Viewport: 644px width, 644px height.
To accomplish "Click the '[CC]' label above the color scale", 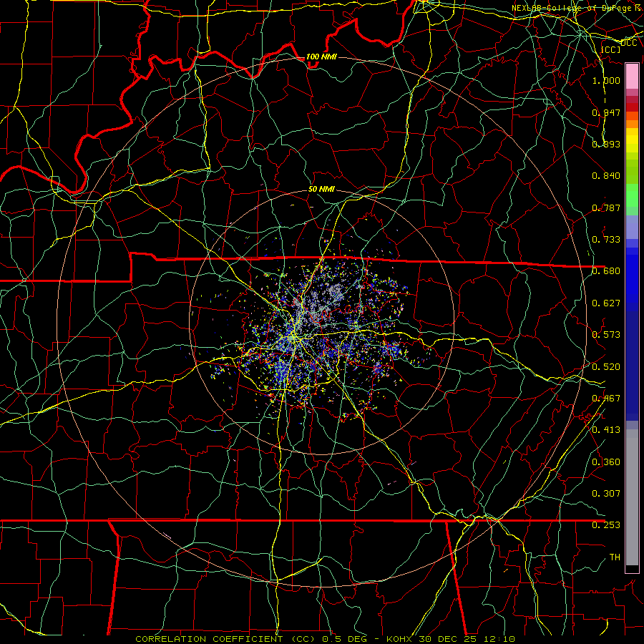I will [610, 49].
